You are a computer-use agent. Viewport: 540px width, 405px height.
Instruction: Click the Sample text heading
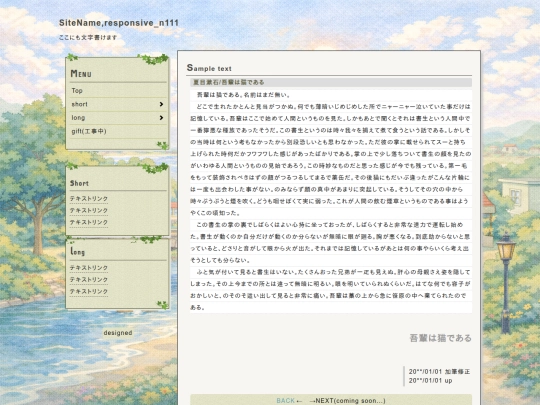(x=209, y=68)
